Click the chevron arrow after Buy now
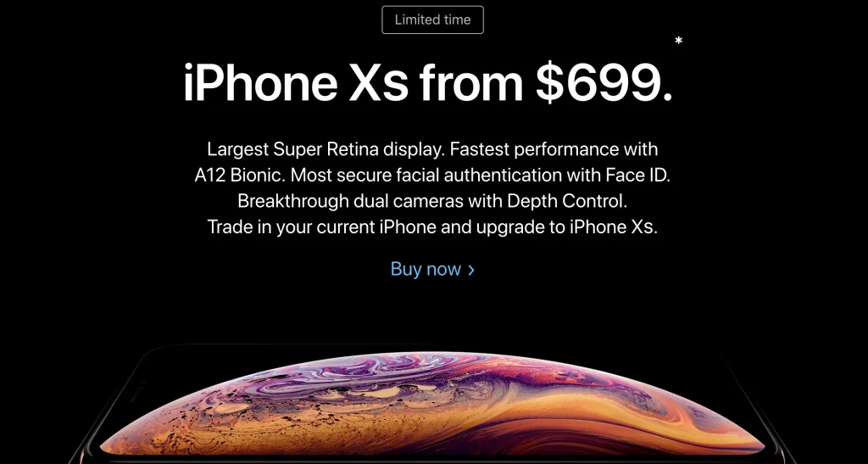Screen dimensions: 868x464 [x=471, y=271]
